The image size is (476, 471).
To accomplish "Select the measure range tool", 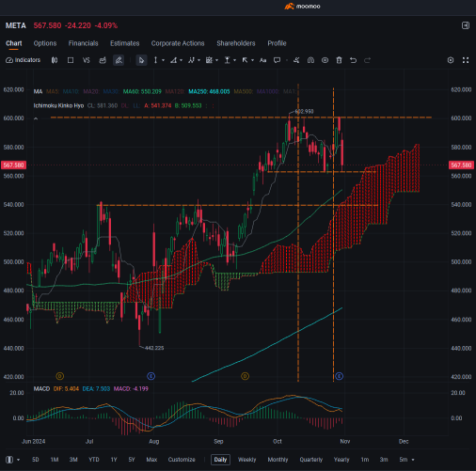I will coord(228,60).
